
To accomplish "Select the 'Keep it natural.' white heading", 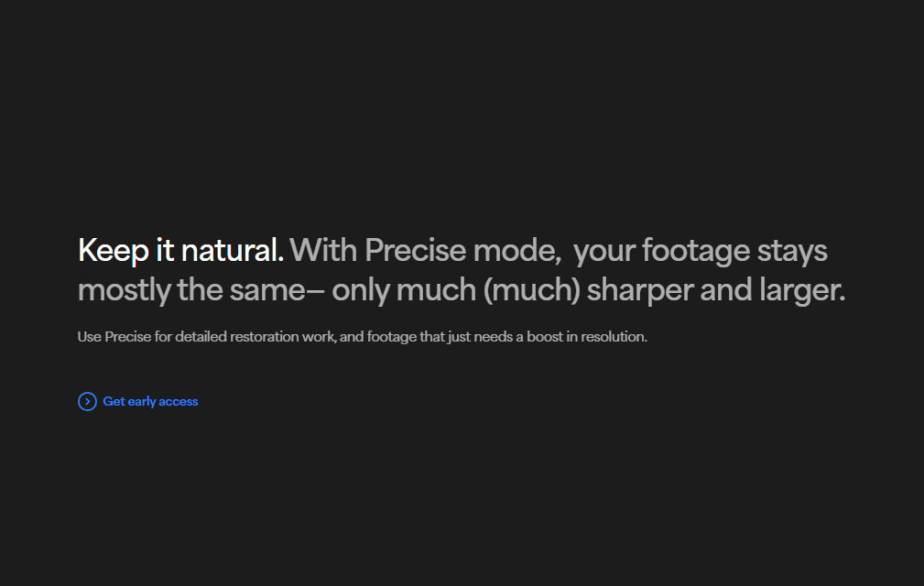I will (x=181, y=250).
